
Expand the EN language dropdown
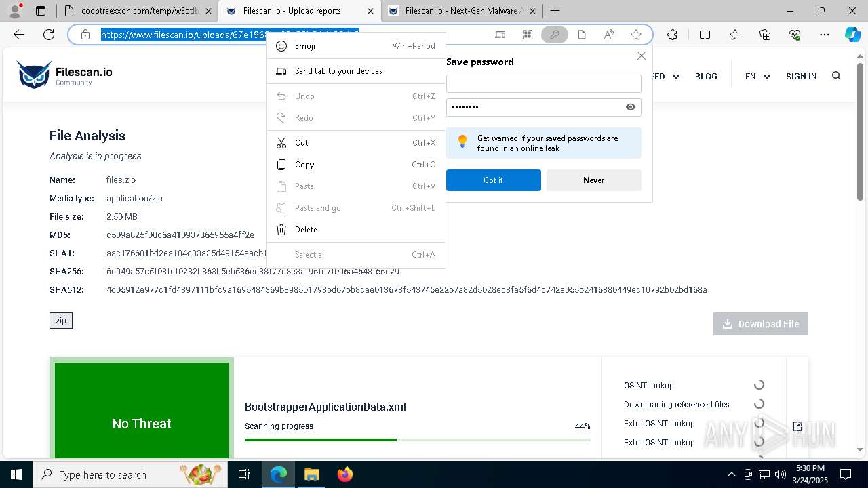click(x=758, y=77)
